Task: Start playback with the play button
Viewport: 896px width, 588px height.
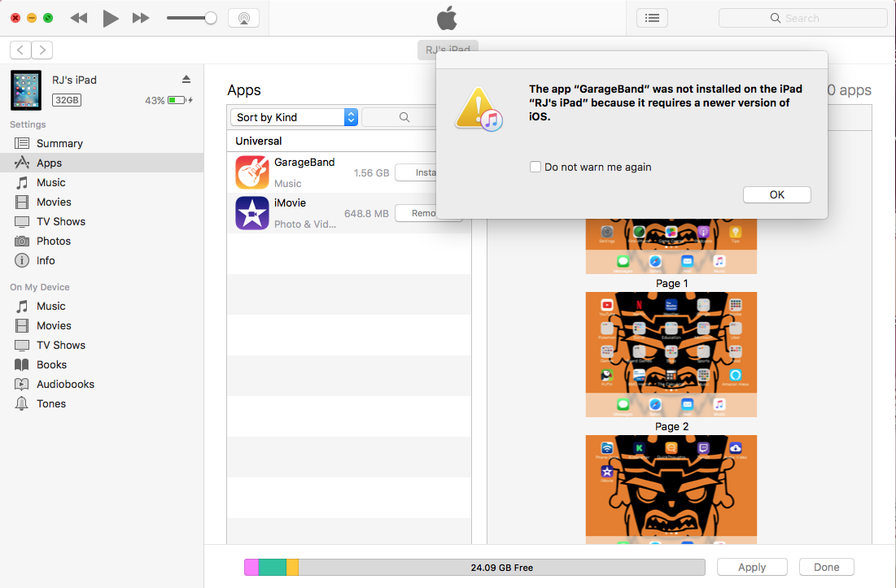Action: 111,18
